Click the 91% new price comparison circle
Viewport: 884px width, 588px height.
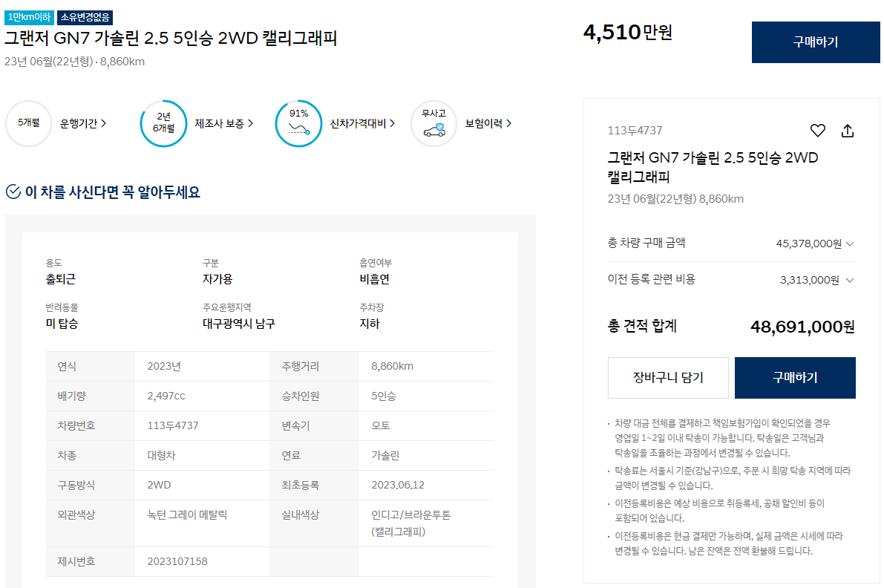[298, 123]
